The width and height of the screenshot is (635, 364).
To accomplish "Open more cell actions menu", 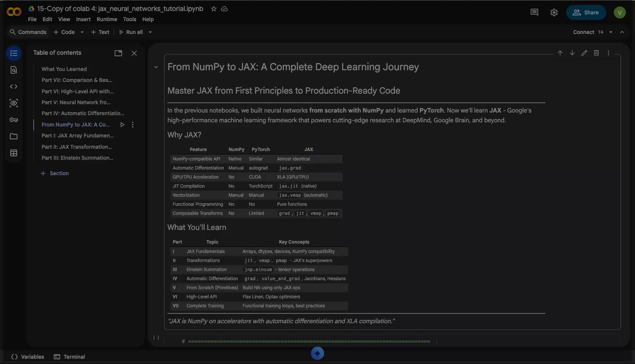I will tap(608, 53).
